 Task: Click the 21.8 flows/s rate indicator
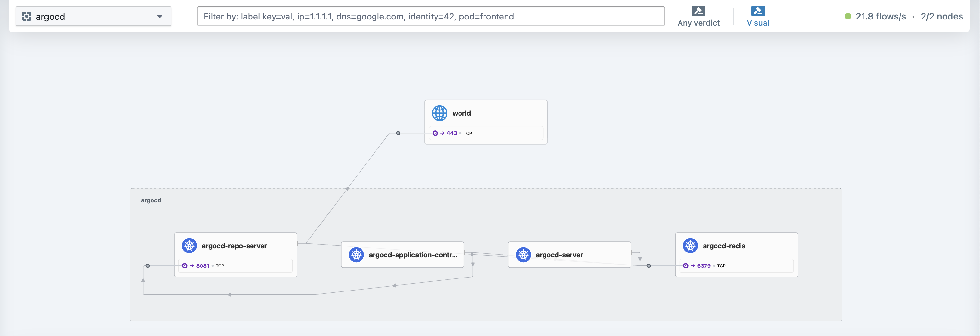879,16
